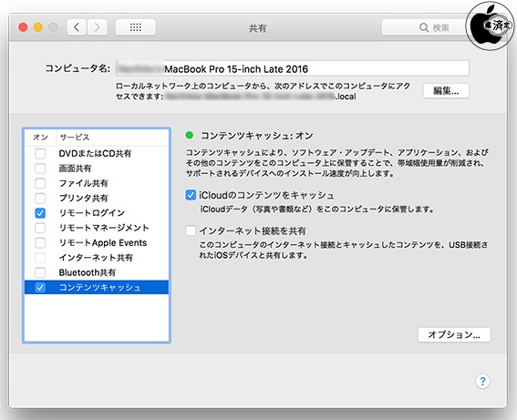
Task: Select the プリンタ共有 service row
Action: coord(97,198)
